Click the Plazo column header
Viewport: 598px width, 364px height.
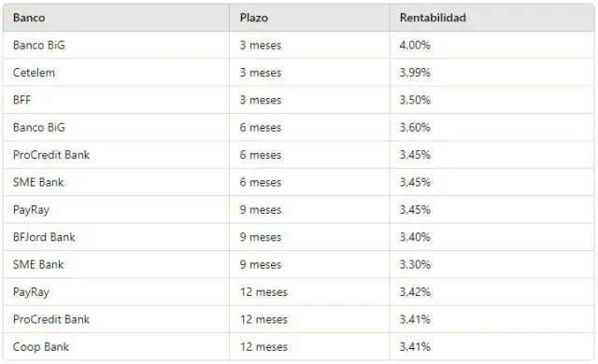[x=253, y=18]
